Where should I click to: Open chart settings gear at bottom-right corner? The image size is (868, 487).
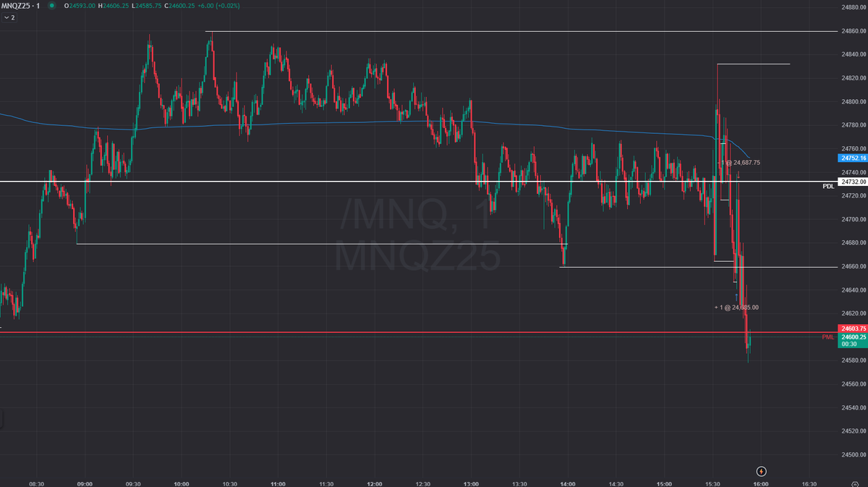(x=854, y=484)
